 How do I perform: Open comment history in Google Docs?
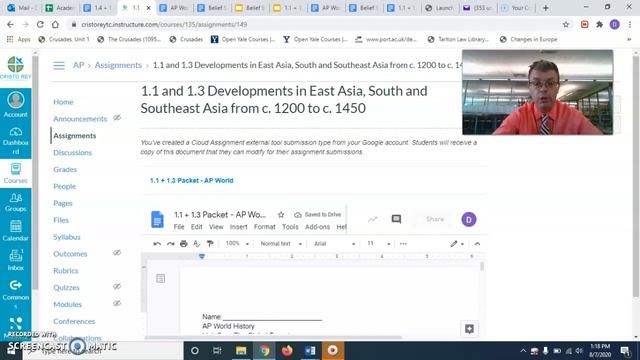tap(396, 219)
